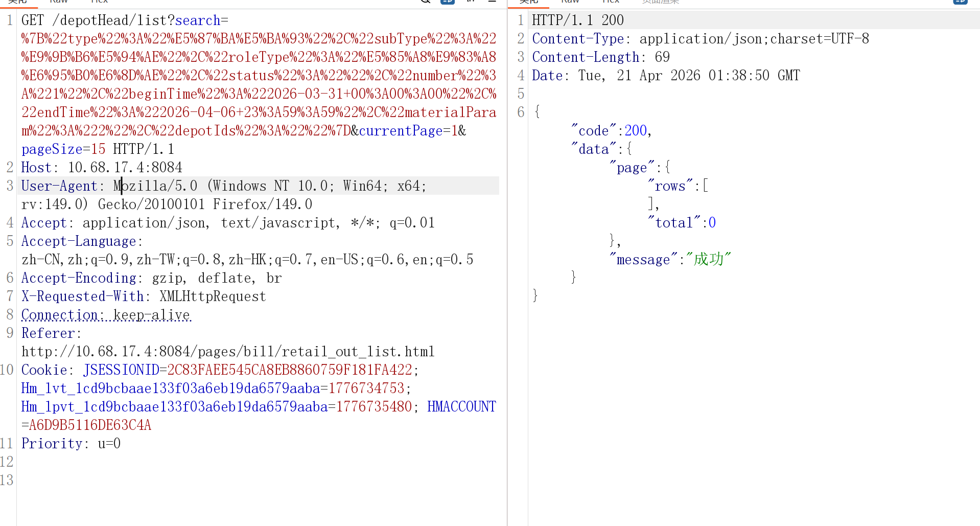Screen dimensions: 980x526
Task: Click the response 'Content-Type' header
Action: 701,39
